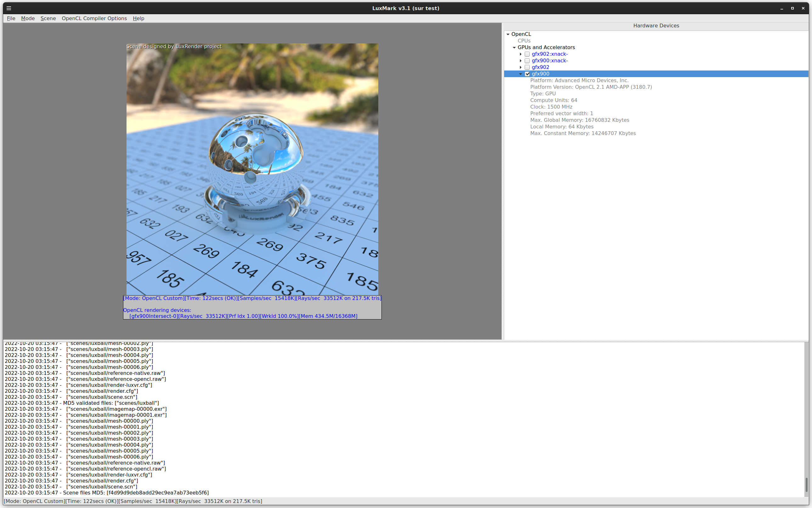Open the File menu
This screenshot has width=812, height=508.
[11, 18]
